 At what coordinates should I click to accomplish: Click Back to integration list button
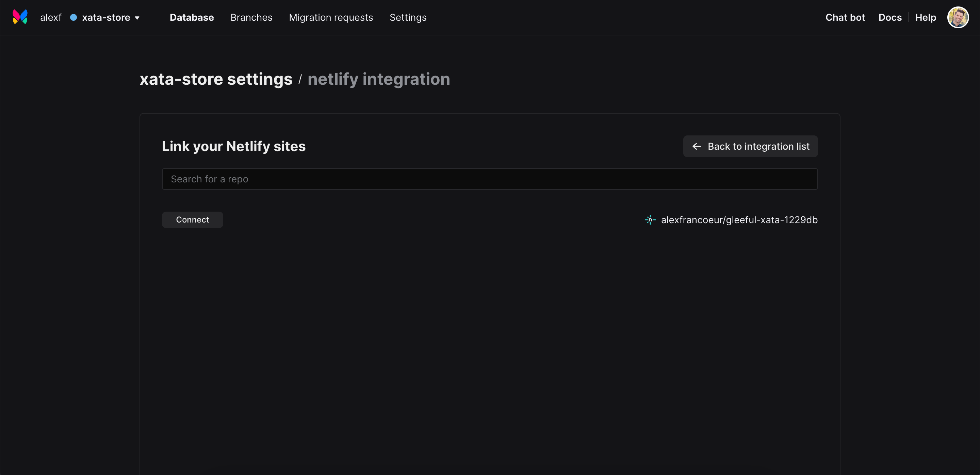(750, 146)
